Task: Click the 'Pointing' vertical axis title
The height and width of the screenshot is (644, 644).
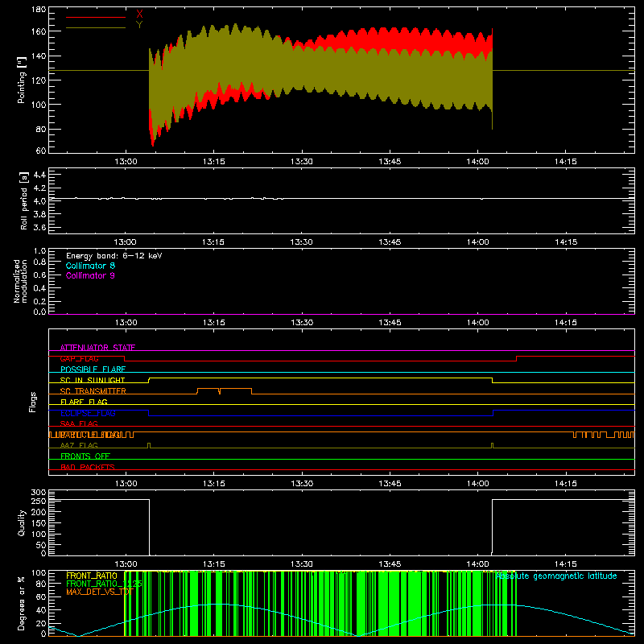Action: click(22, 80)
